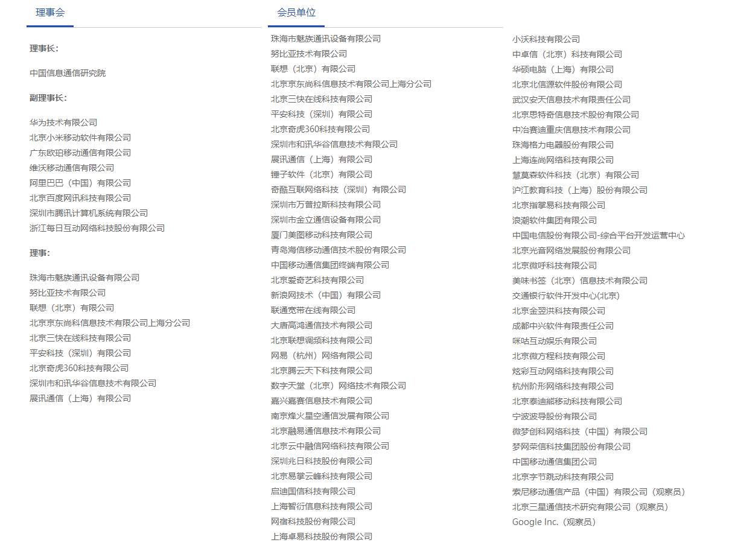Switch to the 会员单位 tab
Image resolution: width=741 pixels, height=560 pixels.
[296, 13]
